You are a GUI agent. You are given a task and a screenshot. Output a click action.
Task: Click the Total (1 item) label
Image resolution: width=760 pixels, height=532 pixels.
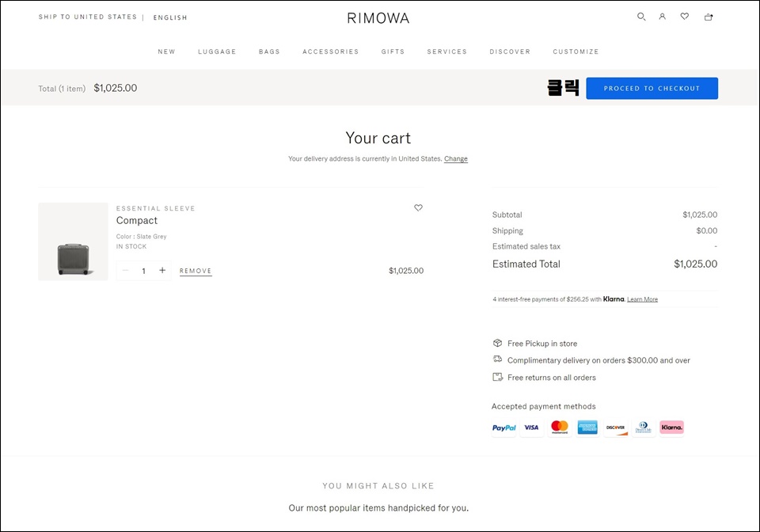coord(62,89)
